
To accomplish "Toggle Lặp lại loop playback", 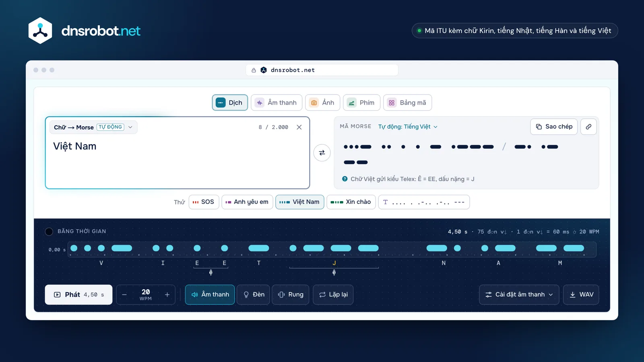I will pyautogui.click(x=333, y=295).
